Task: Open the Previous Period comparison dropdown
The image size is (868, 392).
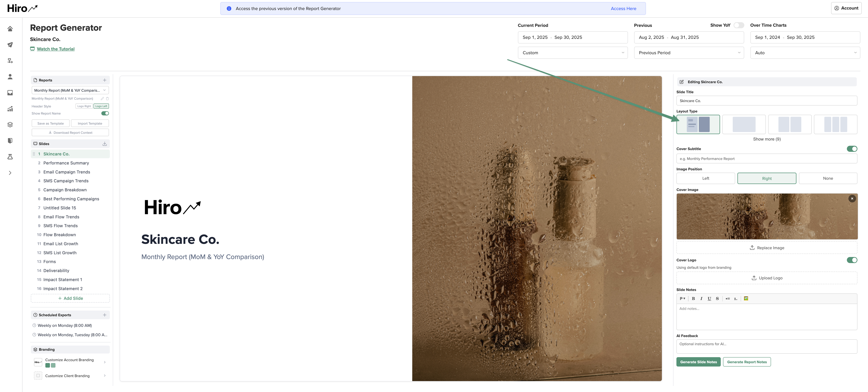Action: pyautogui.click(x=689, y=53)
